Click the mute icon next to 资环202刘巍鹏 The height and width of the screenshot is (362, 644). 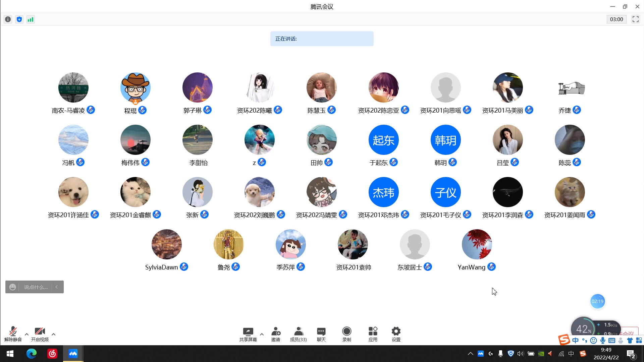tap(281, 215)
